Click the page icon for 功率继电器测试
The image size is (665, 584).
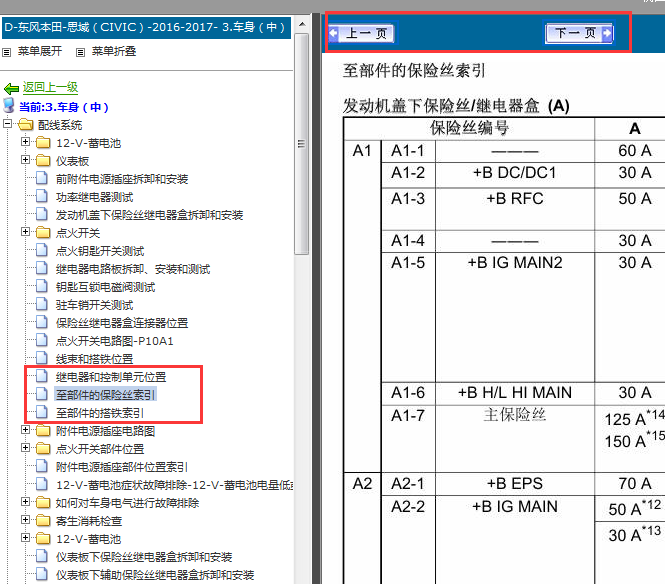click(42, 196)
